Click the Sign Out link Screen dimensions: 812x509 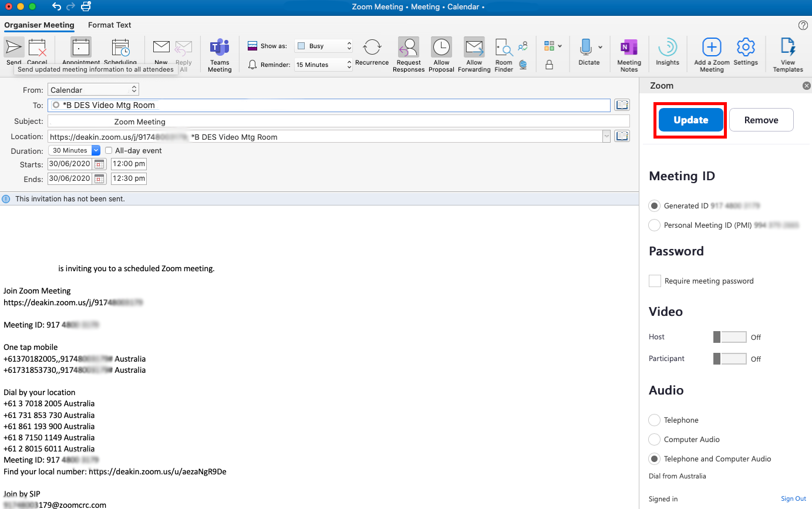pos(793,499)
